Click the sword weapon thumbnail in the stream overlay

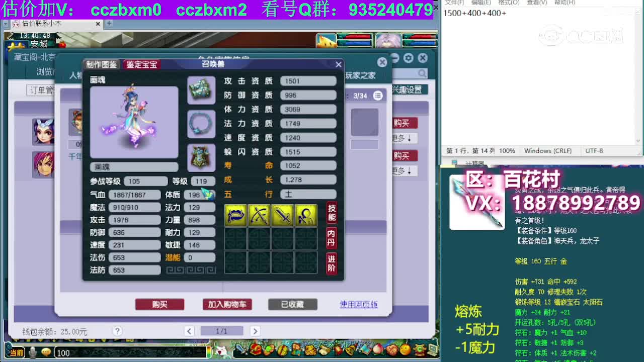(x=477, y=202)
